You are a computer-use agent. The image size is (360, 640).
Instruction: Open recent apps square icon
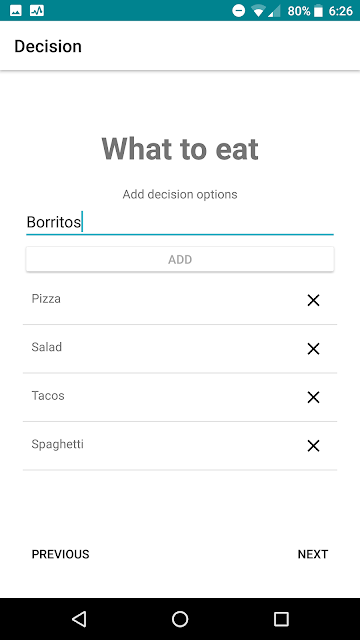(x=281, y=619)
